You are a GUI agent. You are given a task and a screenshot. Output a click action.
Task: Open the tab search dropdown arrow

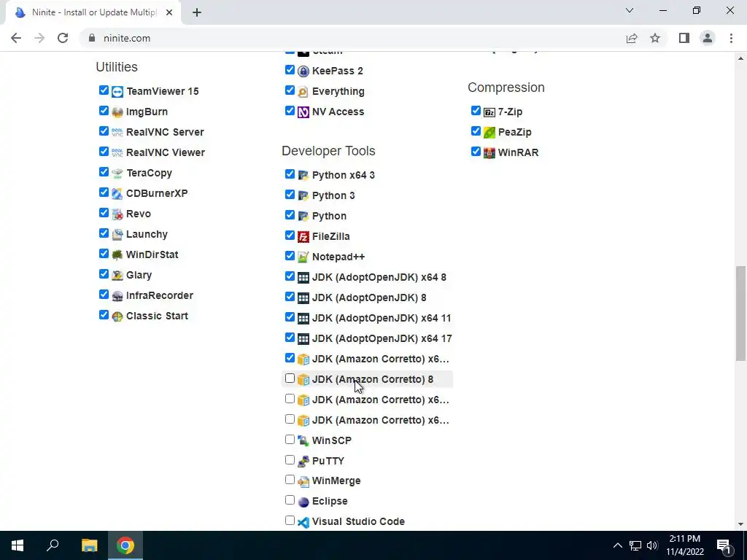(630, 10)
